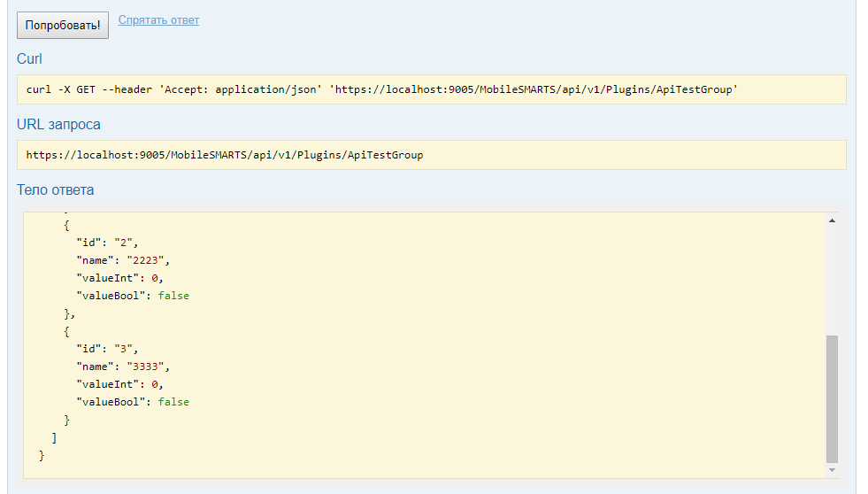
Task: Open the Спрятать ответ link
Action: [x=158, y=20]
